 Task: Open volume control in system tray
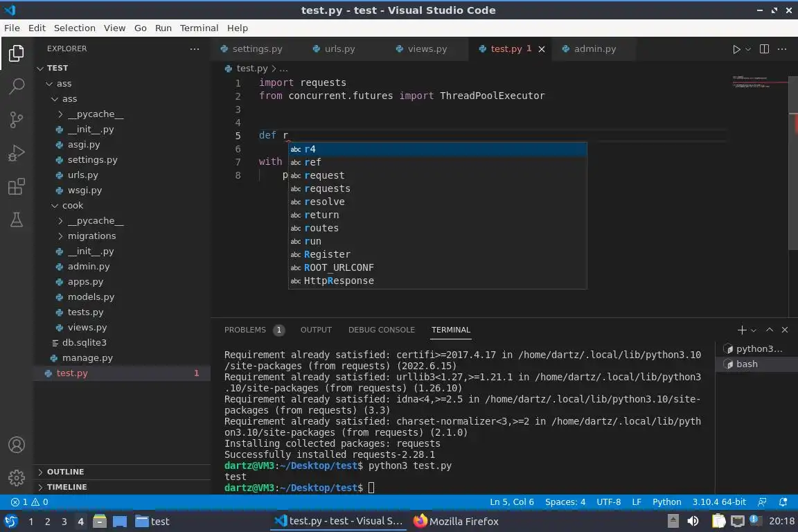(x=693, y=522)
